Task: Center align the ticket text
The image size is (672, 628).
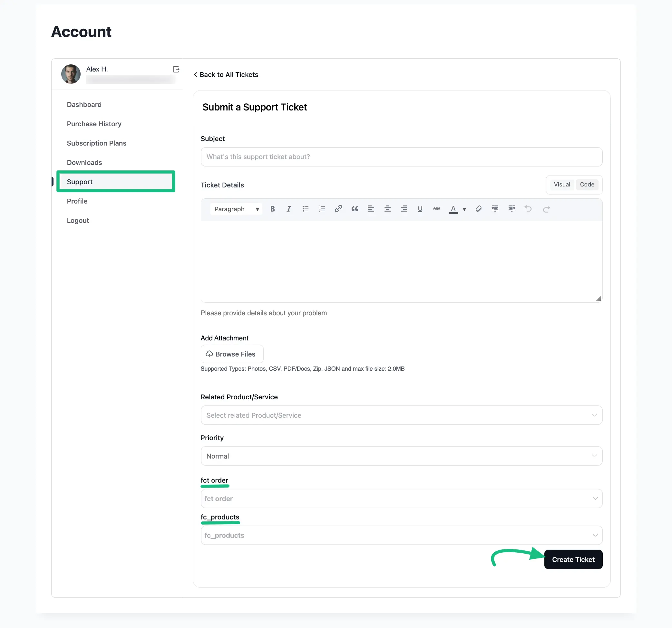Action: pos(387,209)
